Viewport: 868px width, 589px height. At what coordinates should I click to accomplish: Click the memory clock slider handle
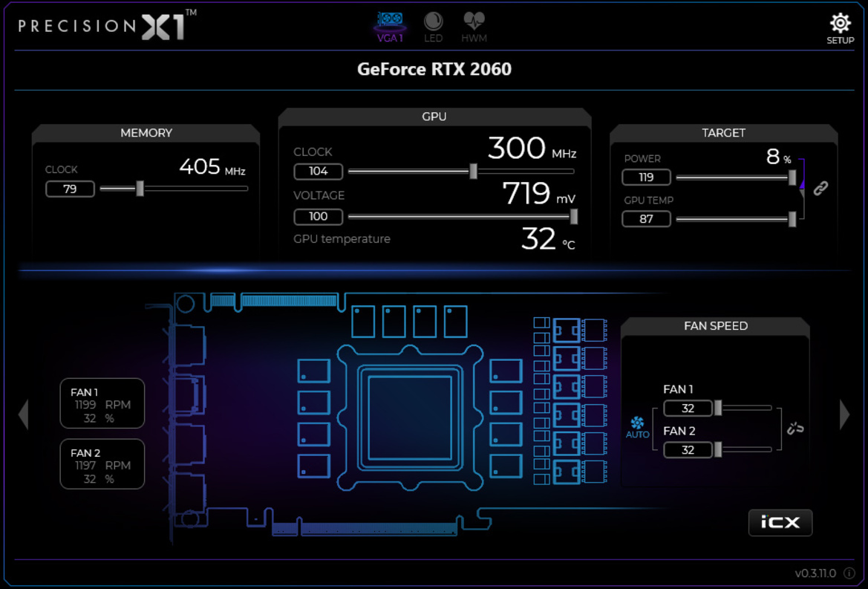click(x=140, y=188)
